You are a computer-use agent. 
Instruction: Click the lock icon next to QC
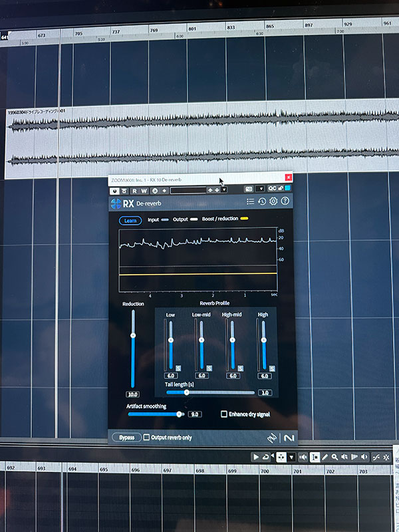coord(281,188)
